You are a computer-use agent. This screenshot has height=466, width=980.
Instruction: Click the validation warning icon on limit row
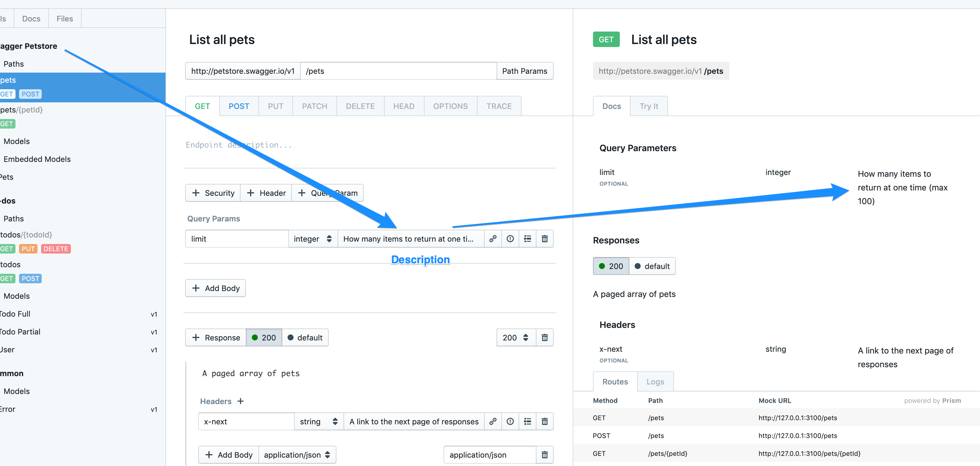[510, 239]
